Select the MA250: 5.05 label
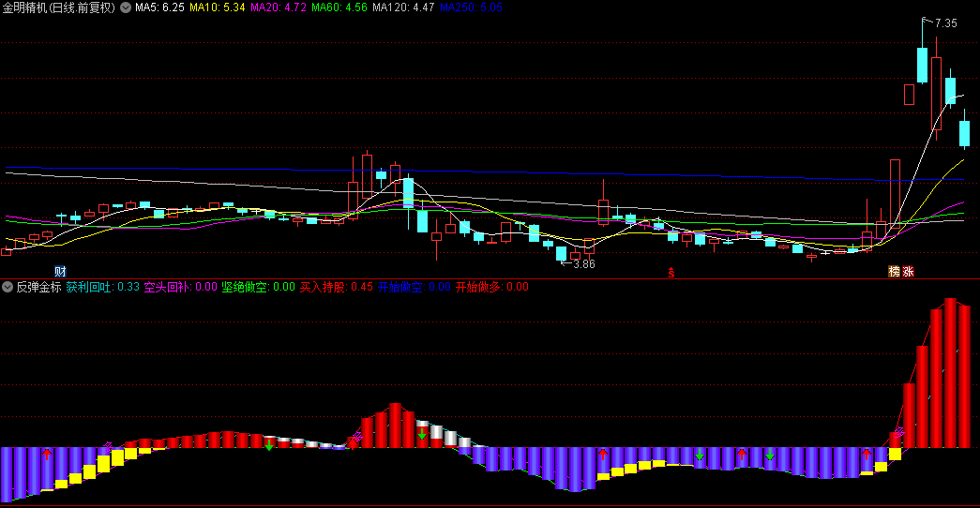980x508 pixels. coord(472,7)
